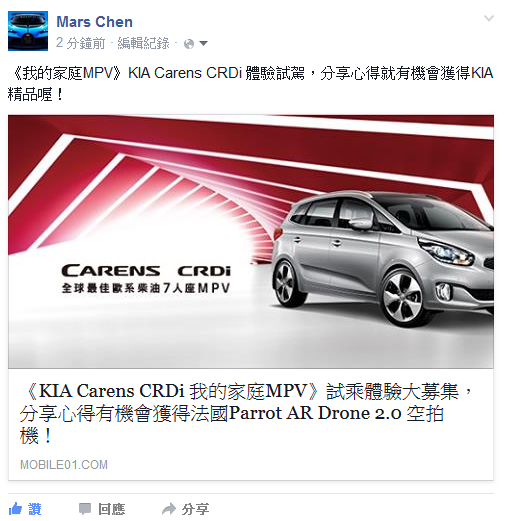Open Mars Chen's blue car profile picture
Viewport: 505px width, 521px height.
(x=28, y=31)
